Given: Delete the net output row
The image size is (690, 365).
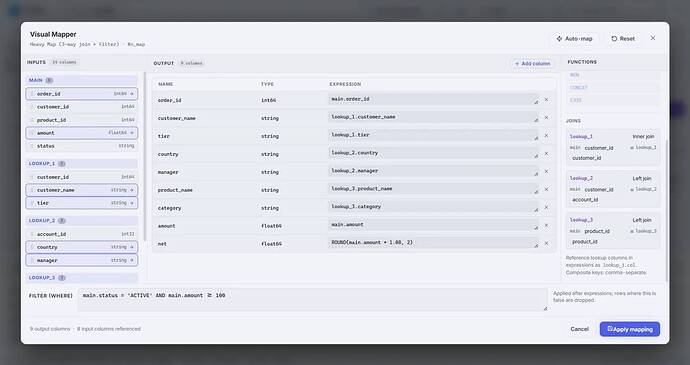Looking at the screenshot, I should pos(546,243).
